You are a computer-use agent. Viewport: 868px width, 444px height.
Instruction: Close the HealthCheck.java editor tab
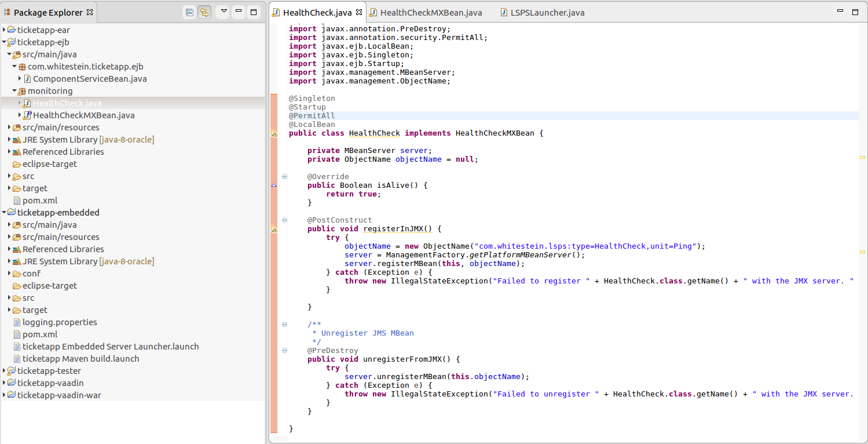coord(359,12)
